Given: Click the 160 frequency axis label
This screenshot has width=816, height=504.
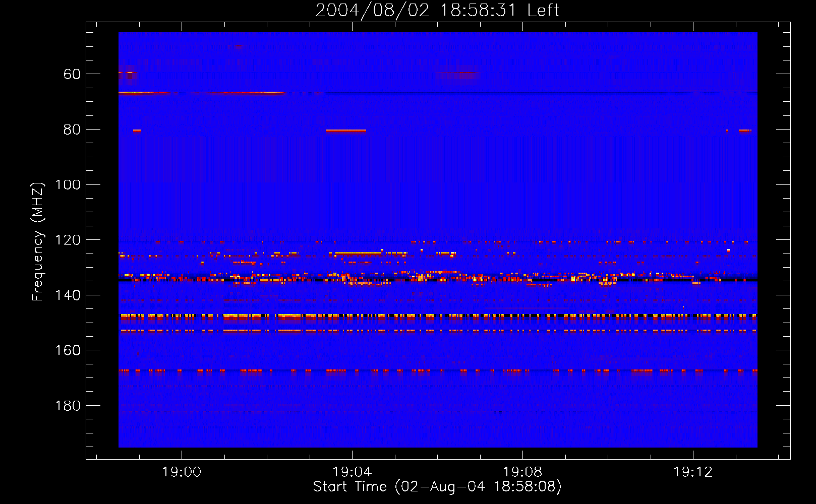Looking at the screenshot, I should (x=68, y=351).
